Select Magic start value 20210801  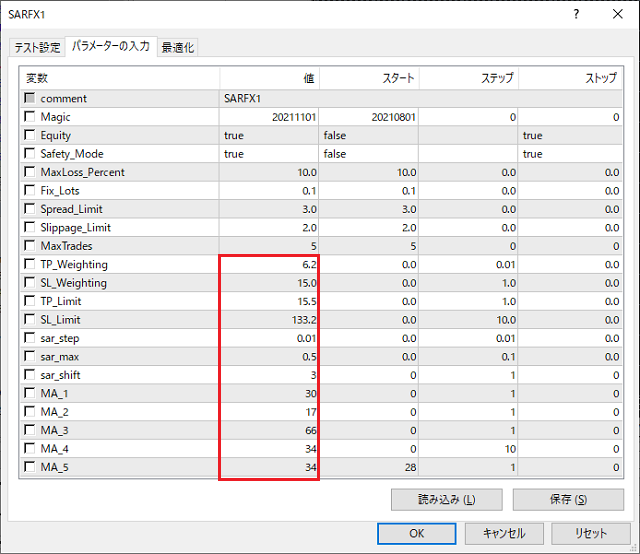[369, 117]
